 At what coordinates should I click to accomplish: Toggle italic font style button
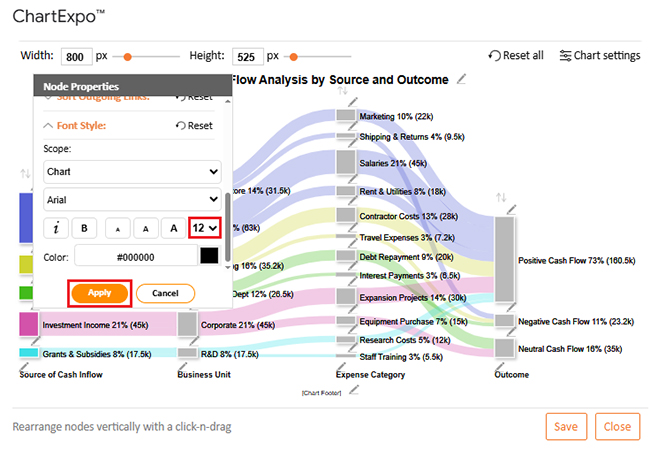(56, 228)
